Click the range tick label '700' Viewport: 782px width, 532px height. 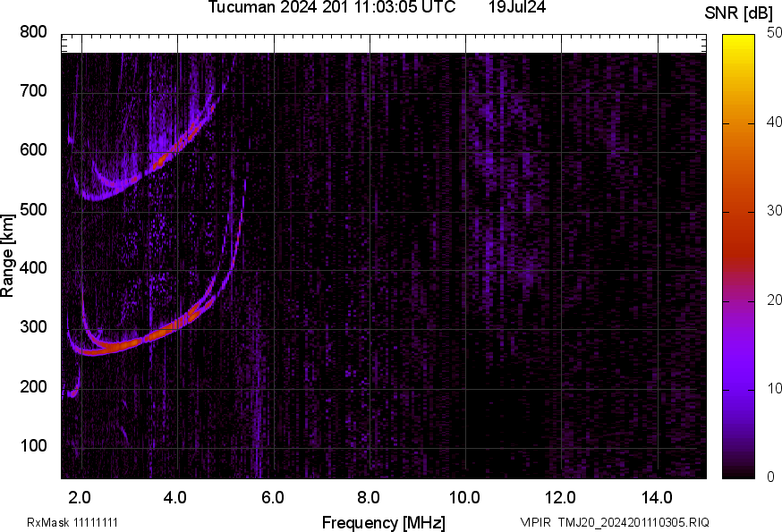[33, 91]
